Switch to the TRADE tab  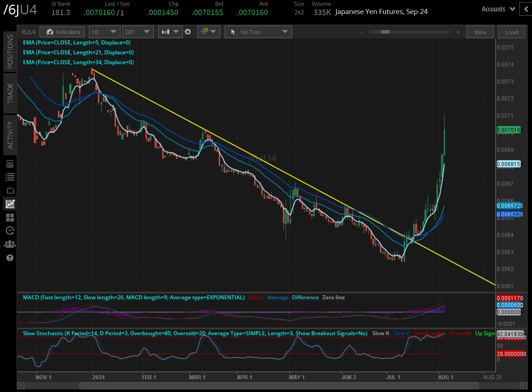point(10,93)
